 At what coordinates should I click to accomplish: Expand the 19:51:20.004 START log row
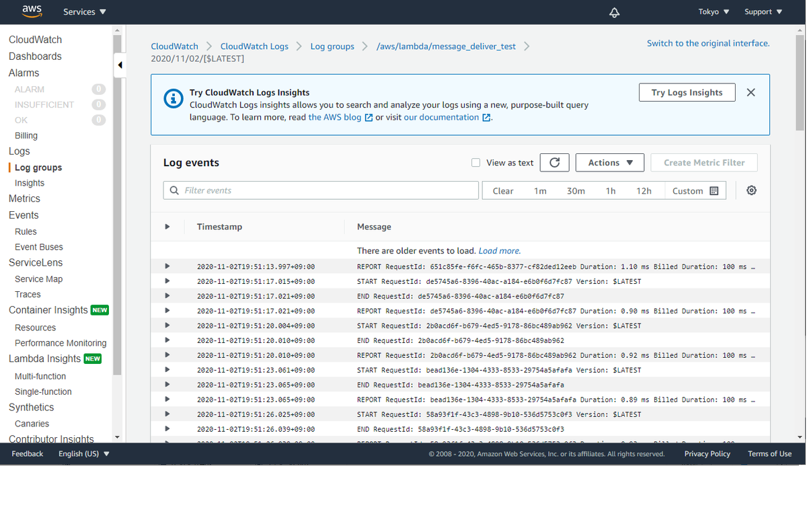pos(167,326)
